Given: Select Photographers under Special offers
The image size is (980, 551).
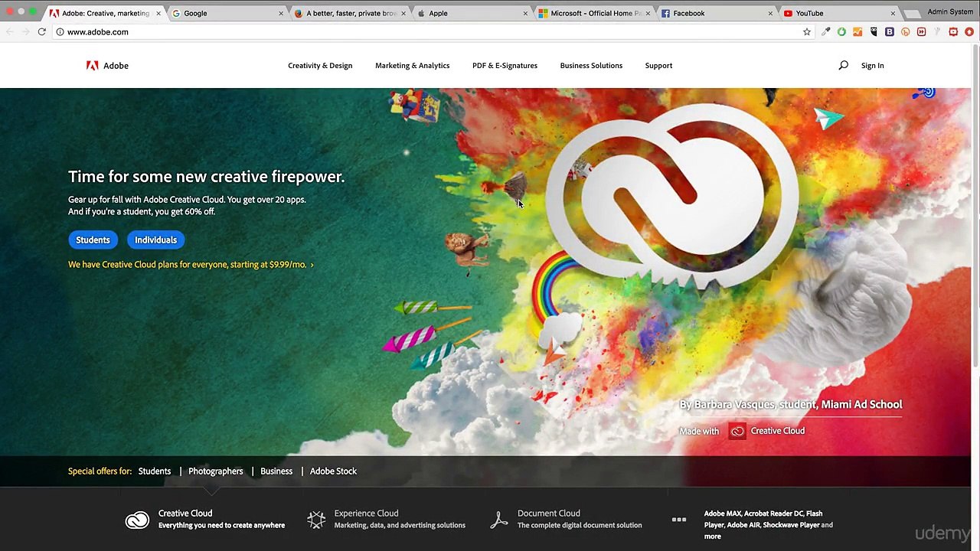Looking at the screenshot, I should [x=215, y=471].
